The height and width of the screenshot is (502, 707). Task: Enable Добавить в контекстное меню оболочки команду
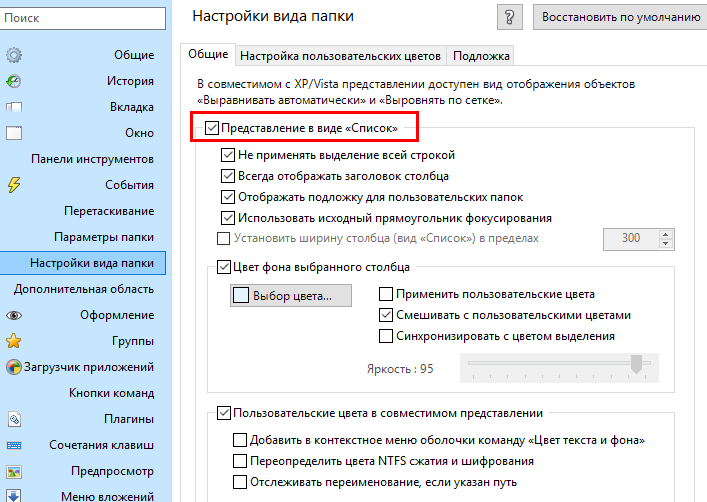tap(240, 440)
